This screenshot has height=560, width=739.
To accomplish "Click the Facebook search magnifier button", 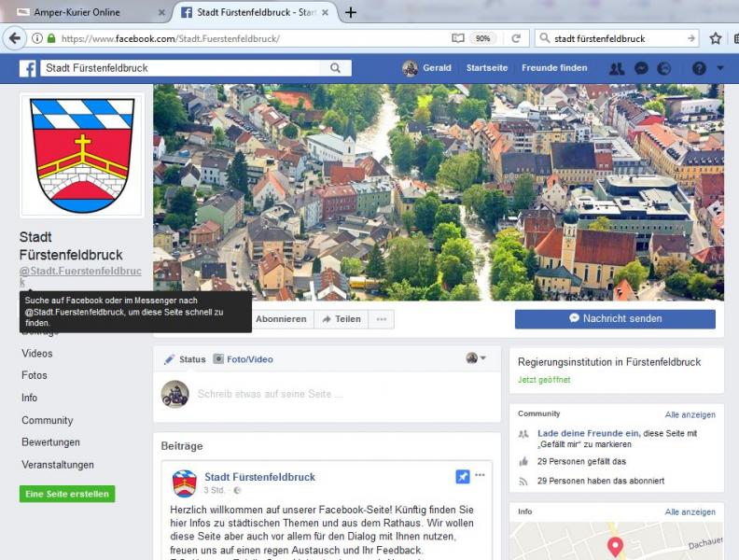I will (335, 68).
